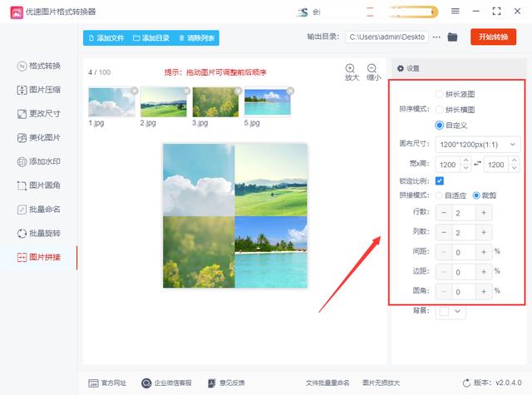Remove 5.jpg with its close icon
The image size is (532, 395).
[290, 91]
